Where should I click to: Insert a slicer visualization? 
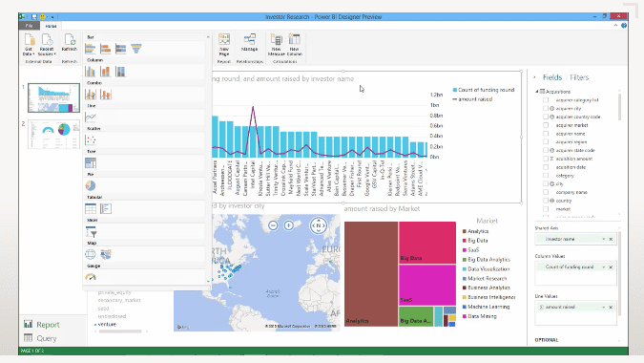(91, 232)
